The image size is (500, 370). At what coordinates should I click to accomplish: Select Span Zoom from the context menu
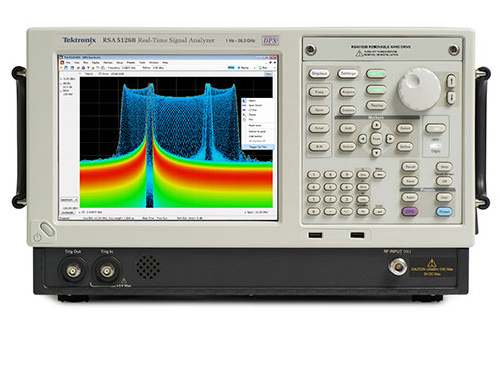click(255, 105)
